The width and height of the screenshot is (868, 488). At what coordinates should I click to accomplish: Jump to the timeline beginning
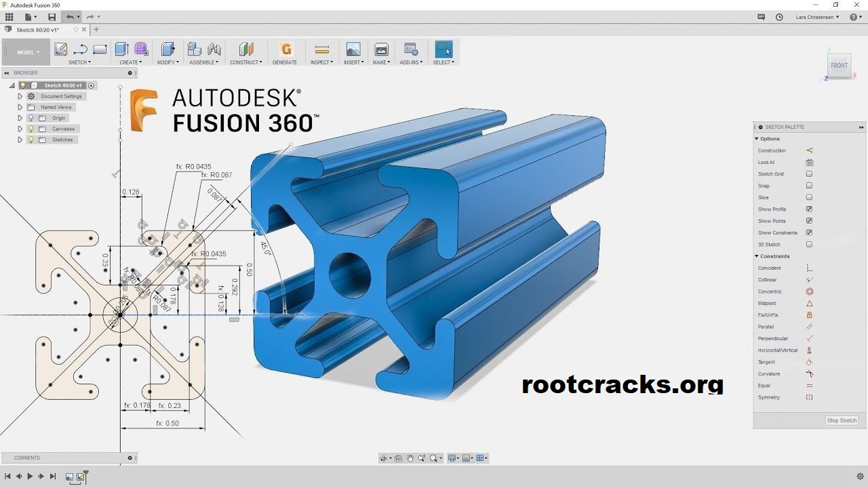point(7,476)
